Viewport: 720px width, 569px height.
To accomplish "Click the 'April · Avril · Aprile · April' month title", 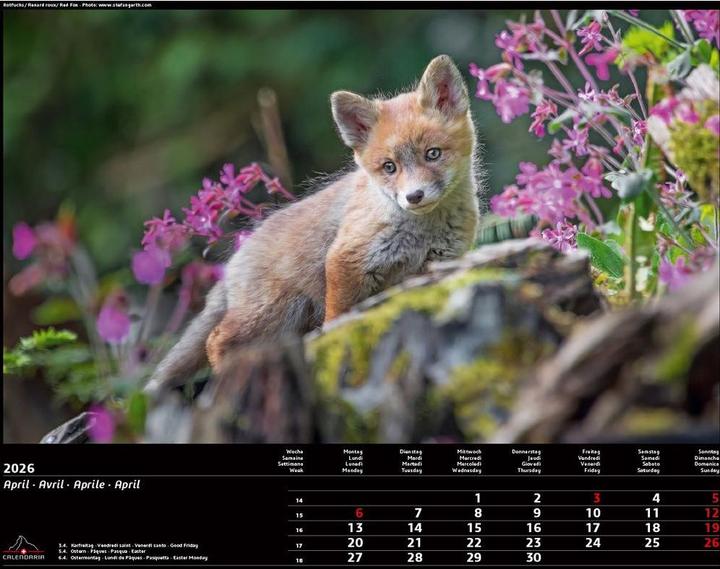I will [72, 484].
